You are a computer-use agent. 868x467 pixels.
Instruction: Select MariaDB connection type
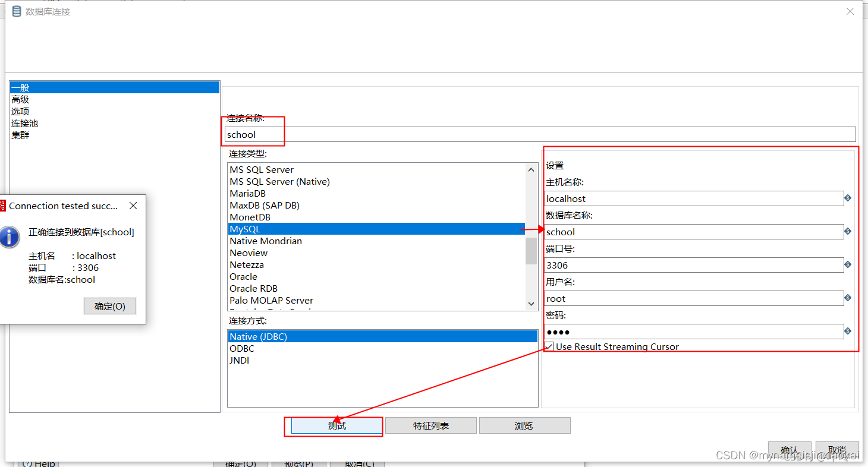(x=376, y=193)
